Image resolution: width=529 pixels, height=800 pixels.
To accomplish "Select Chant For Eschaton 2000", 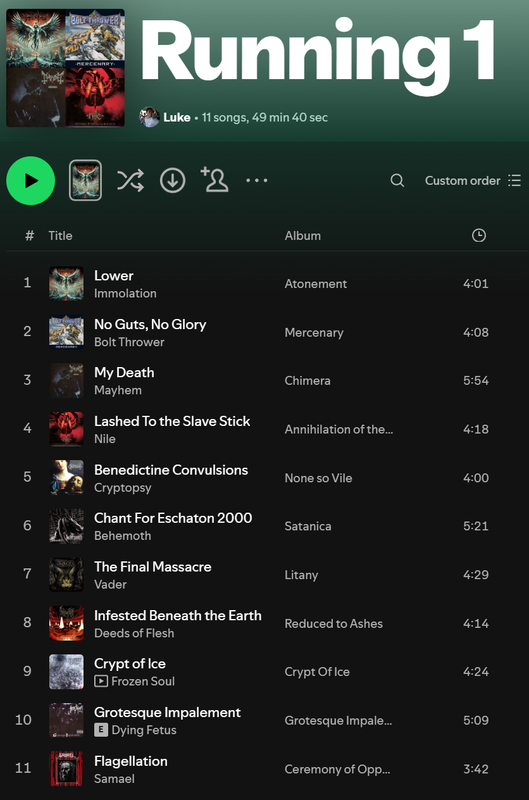I will coord(173,518).
